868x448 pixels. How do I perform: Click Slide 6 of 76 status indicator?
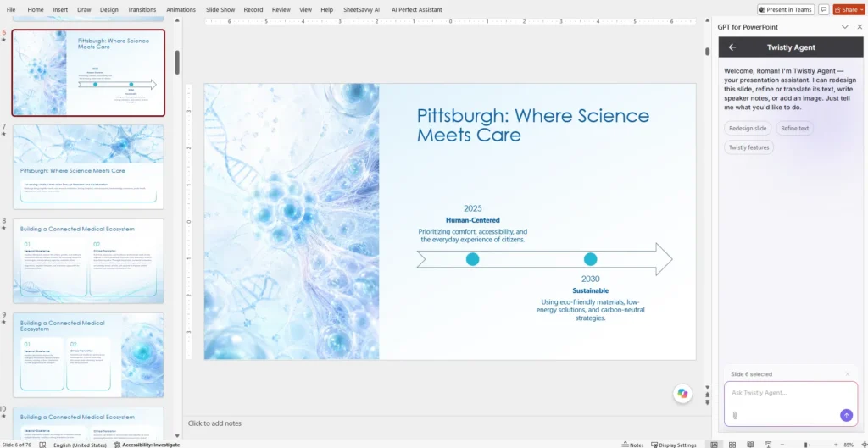(x=17, y=445)
